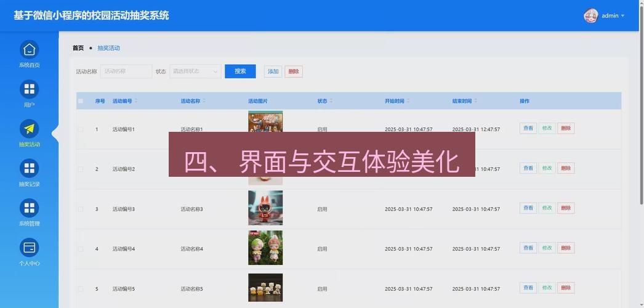Click 查看 for 活动编号2
Screen dimensions: 644x308
point(528,168)
